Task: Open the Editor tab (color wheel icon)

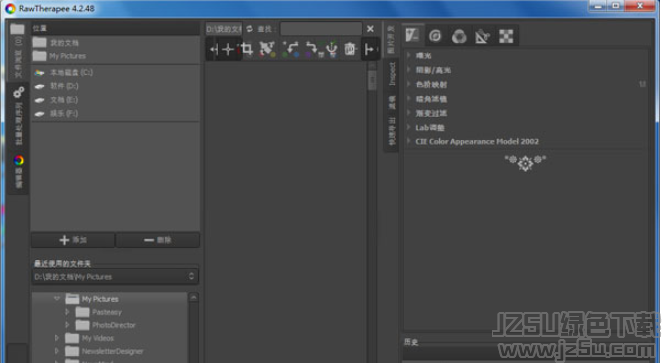Action: pyautogui.click(x=18, y=172)
